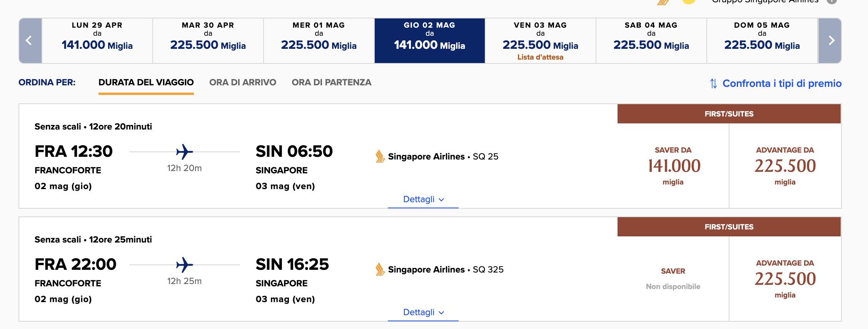Click the compare arrows icon near Confronta
868x329 pixels.
pyautogui.click(x=713, y=83)
